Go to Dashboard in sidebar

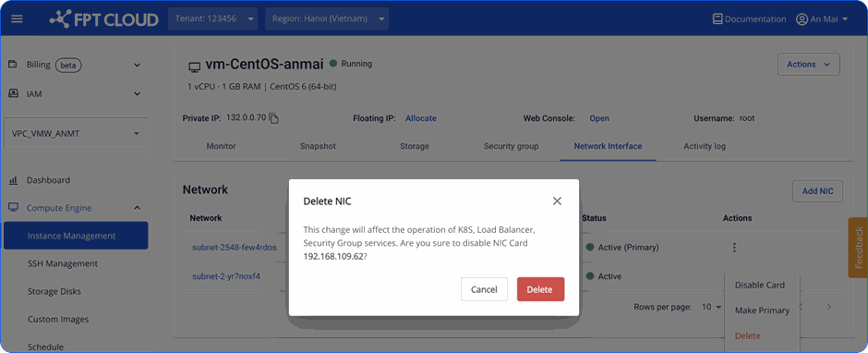[x=48, y=180]
